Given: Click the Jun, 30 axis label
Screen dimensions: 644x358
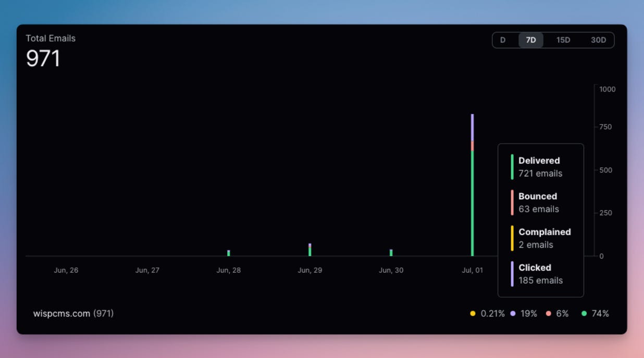Looking at the screenshot, I should (x=391, y=270).
